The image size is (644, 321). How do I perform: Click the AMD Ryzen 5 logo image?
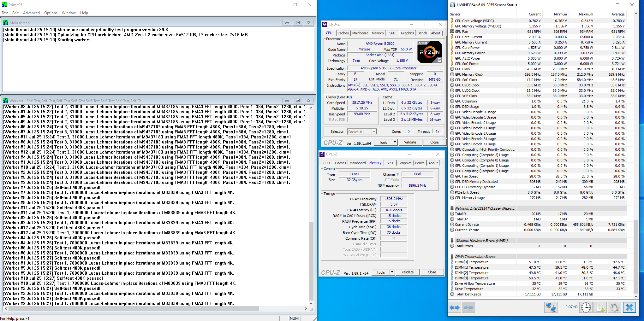coord(430,52)
